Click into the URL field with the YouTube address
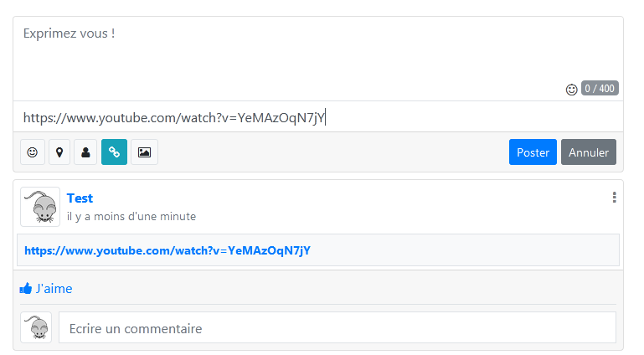Image resolution: width=644 pixels, height=355 pixels. point(318,117)
